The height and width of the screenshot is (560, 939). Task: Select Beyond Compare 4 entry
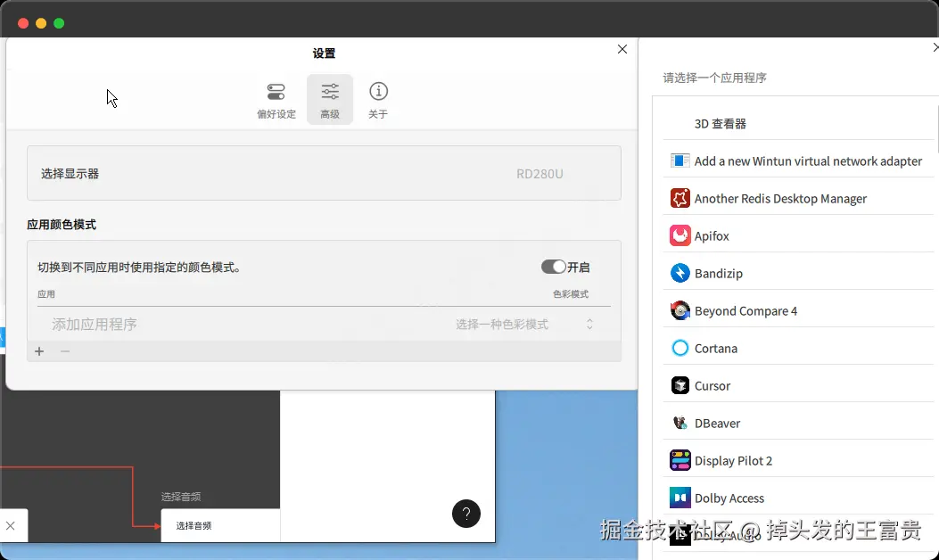[x=798, y=311]
